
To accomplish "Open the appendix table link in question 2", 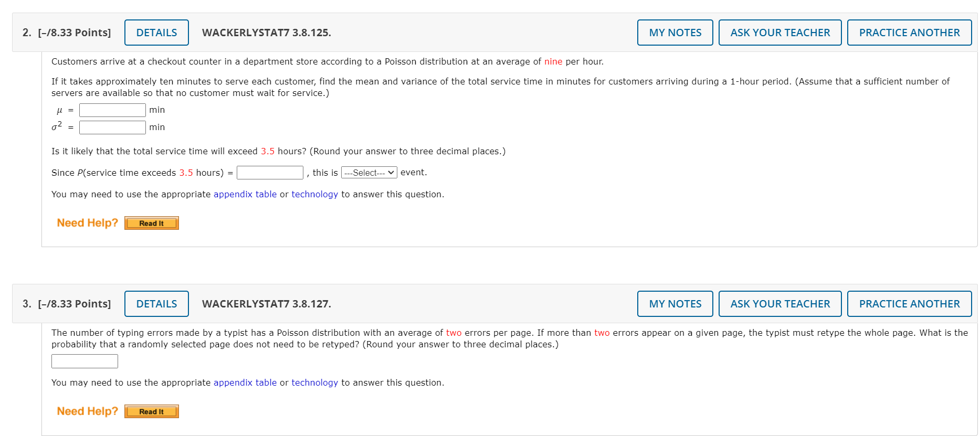I will tap(245, 194).
